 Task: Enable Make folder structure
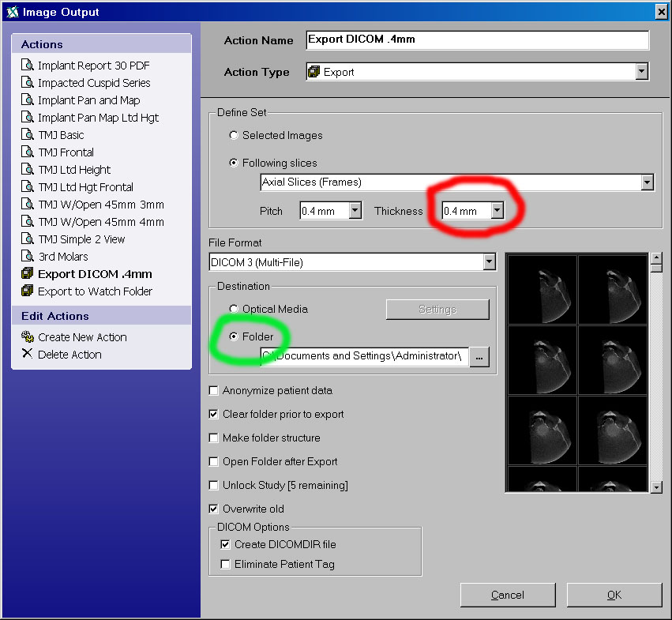coord(213,438)
